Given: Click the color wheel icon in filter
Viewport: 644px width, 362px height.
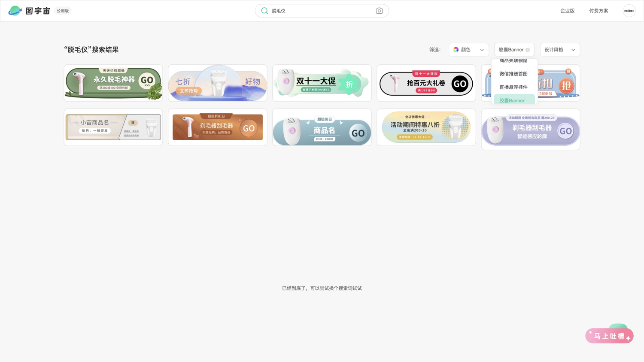Looking at the screenshot, I should (456, 50).
